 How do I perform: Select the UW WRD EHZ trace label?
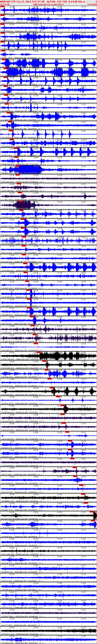pyautogui.click(x=22, y=643)
